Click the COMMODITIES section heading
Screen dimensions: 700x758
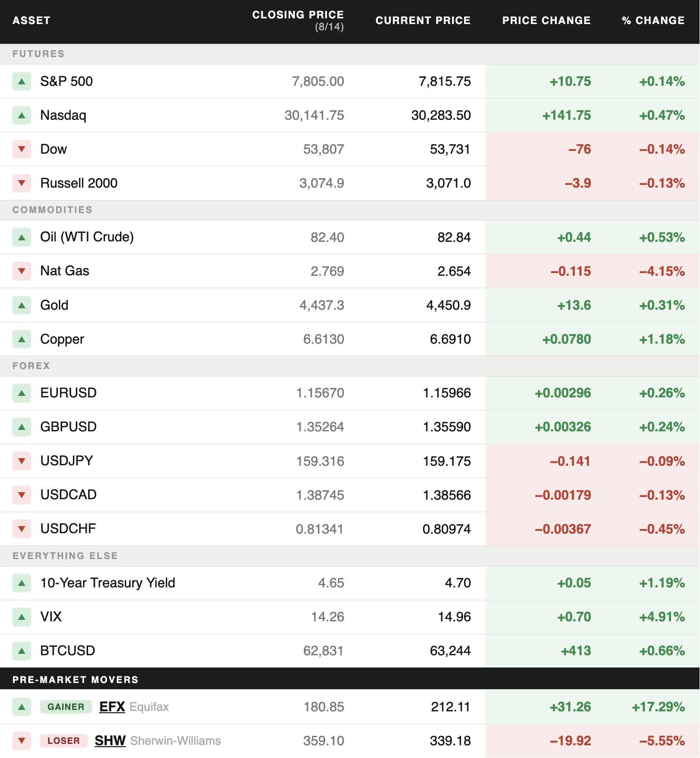52,210
